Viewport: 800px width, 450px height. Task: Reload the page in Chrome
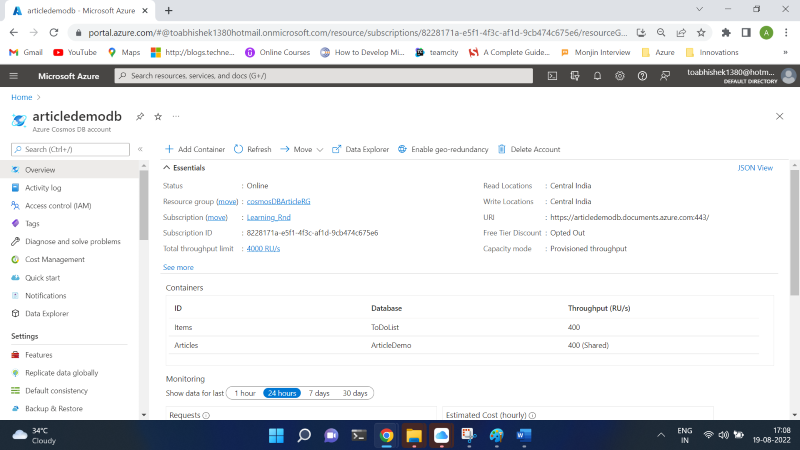(54, 33)
